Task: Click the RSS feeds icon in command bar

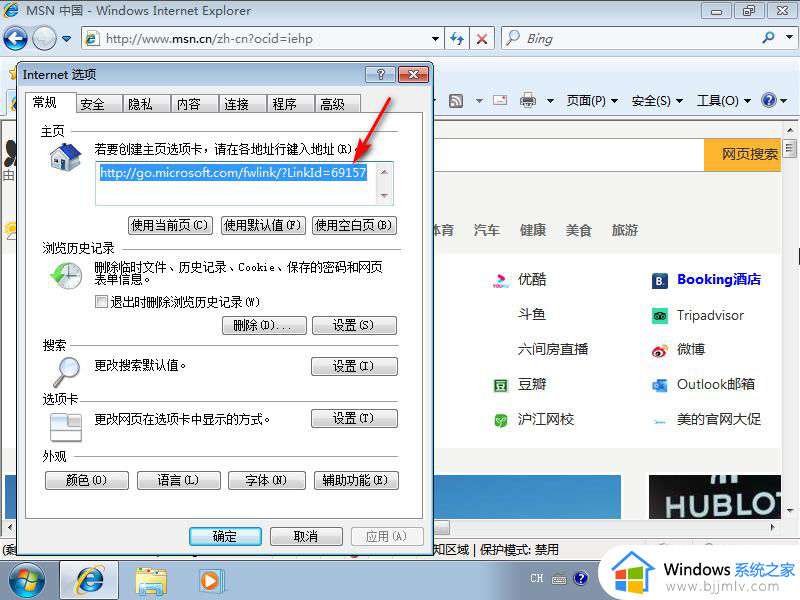Action: 456,101
